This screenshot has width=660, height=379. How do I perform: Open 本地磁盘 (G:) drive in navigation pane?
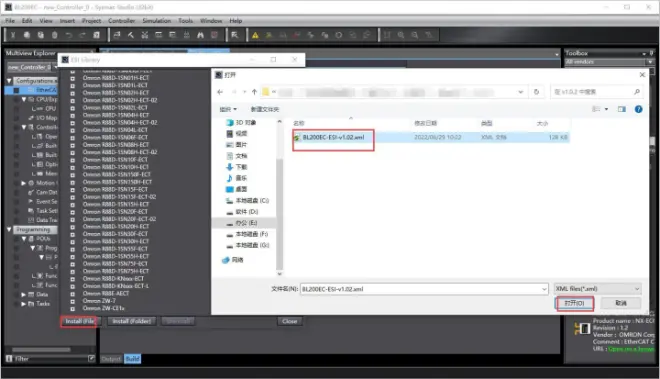pyautogui.click(x=248, y=245)
